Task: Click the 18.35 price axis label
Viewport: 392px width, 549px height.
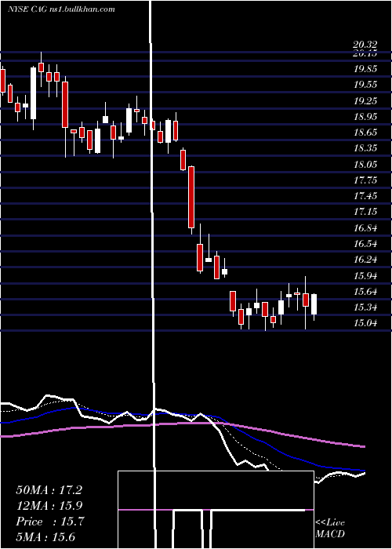Action: [x=365, y=147]
